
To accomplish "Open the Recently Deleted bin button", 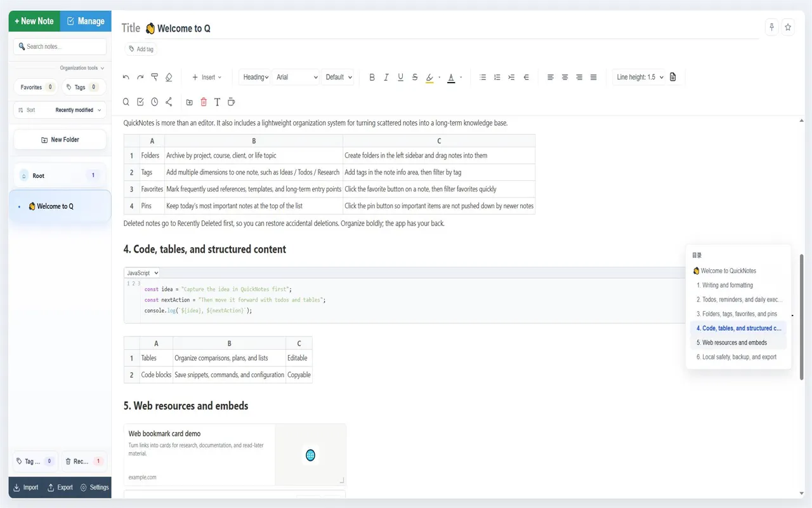I will (x=84, y=462).
